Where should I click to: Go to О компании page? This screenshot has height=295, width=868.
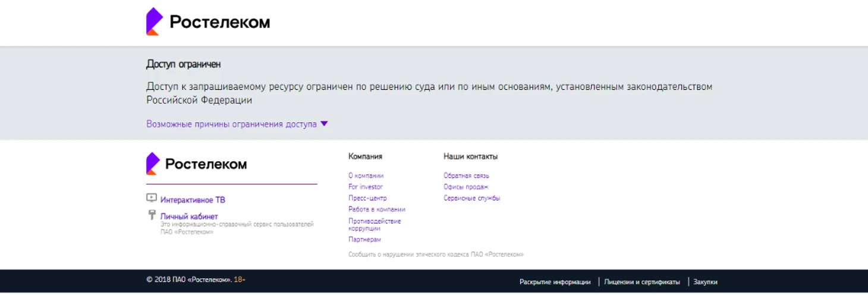[366, 175]
